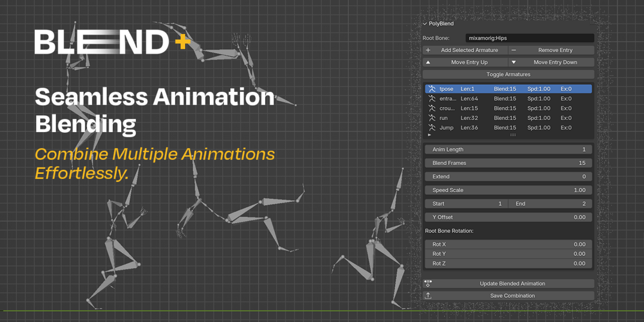
Task: Click the Blend Frames value field
Action: (508, 163)
